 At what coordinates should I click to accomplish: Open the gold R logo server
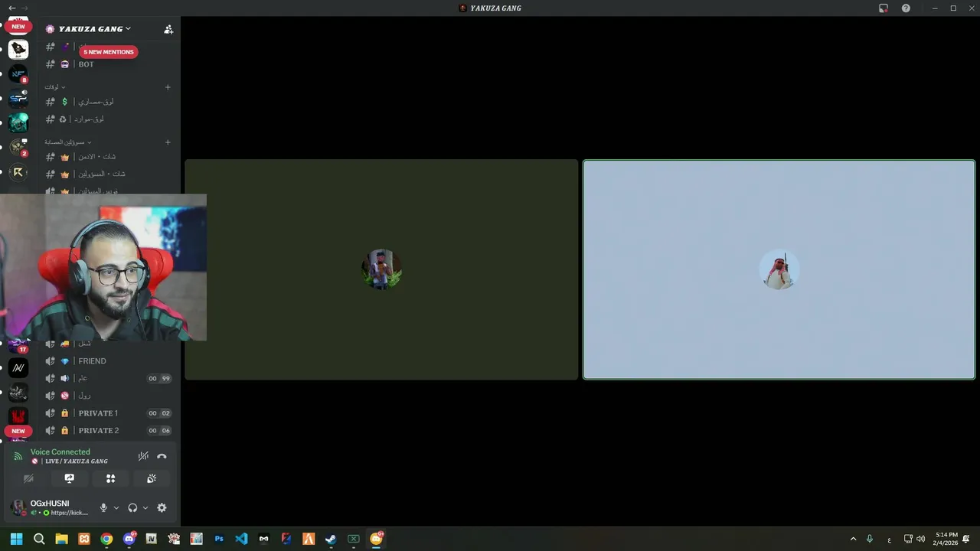point(18,172)
